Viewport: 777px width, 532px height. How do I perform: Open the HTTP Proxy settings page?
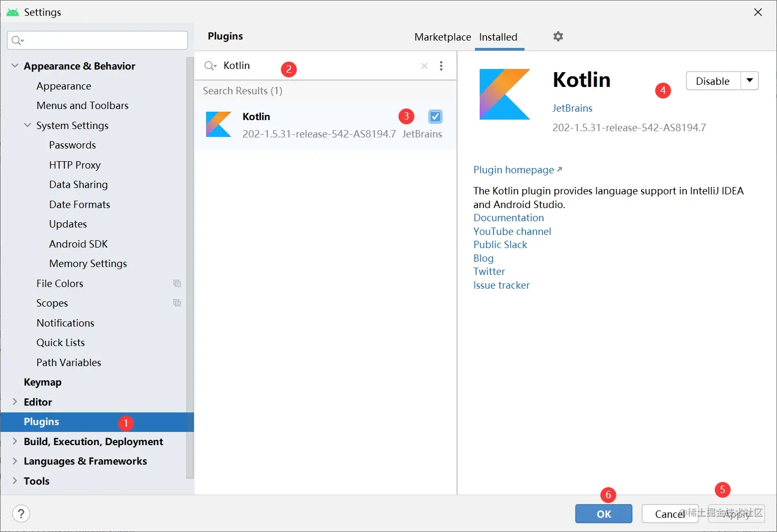(x=75, y=165)
